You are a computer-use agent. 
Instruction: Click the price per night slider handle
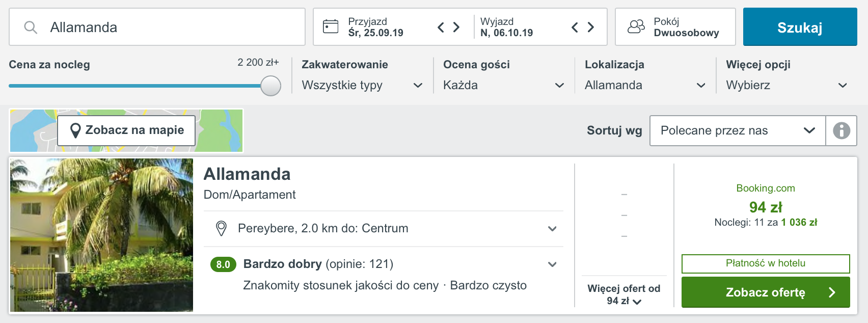tap(270, 86)
